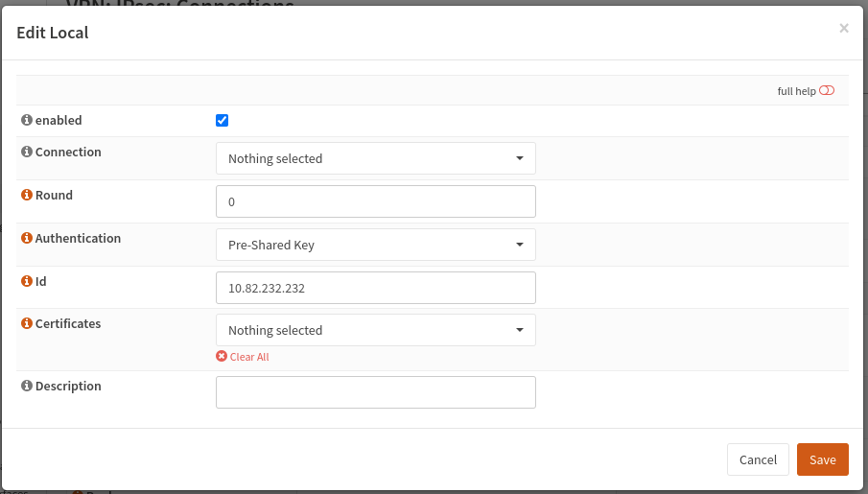Click info icon next to Description
This screenshot has height=494, width=868.
pyautogui.click(x=27, y=387)
